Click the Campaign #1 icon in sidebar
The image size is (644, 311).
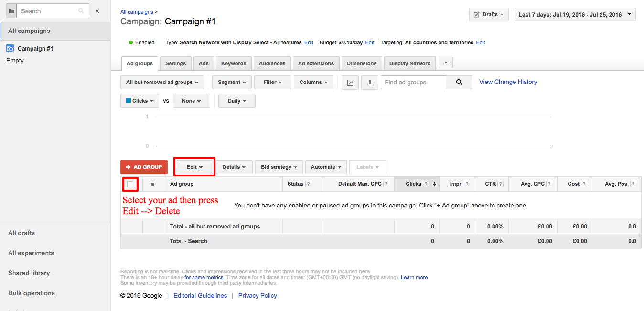tap(10, 49)
